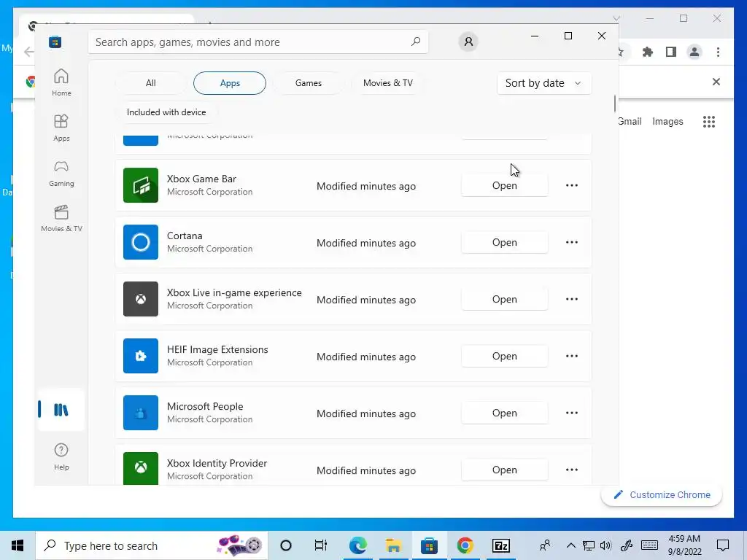The height and width of the screenshot is (560, 747).
Task: Open the Xbox Game Bar app
Action: pyautogui.click(x=505, y=185)
